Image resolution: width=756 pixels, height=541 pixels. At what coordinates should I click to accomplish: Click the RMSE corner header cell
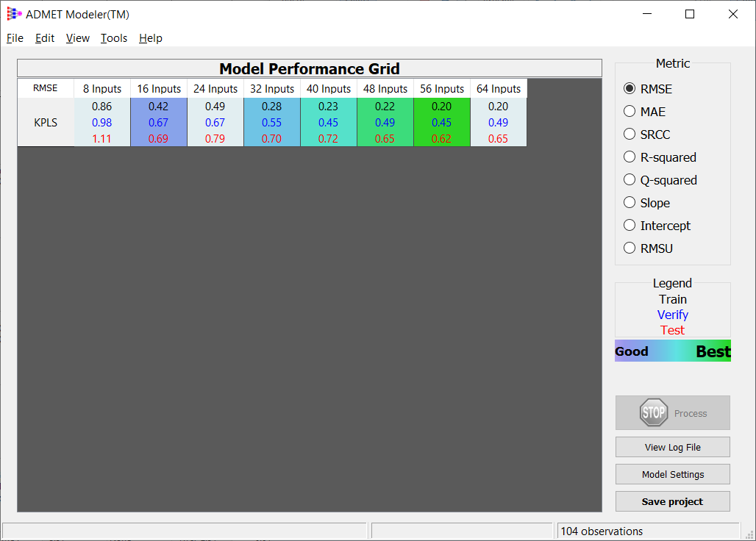tap(46, 88)
